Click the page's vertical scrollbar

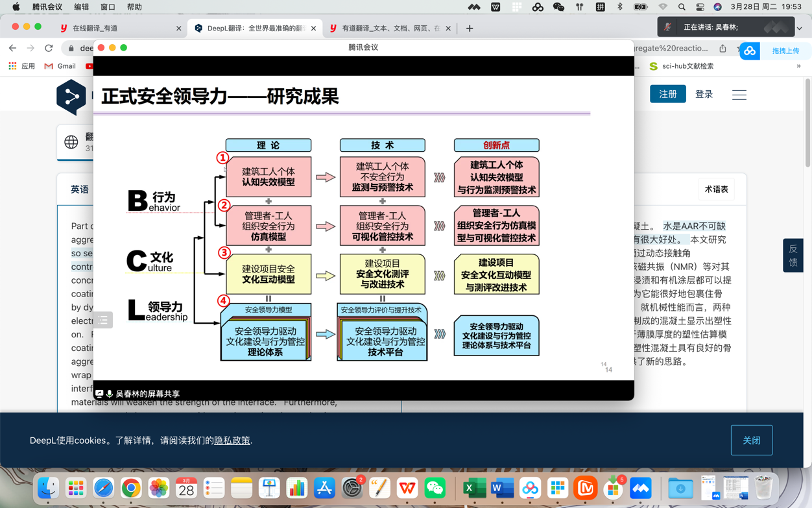(x=807, y=123)
